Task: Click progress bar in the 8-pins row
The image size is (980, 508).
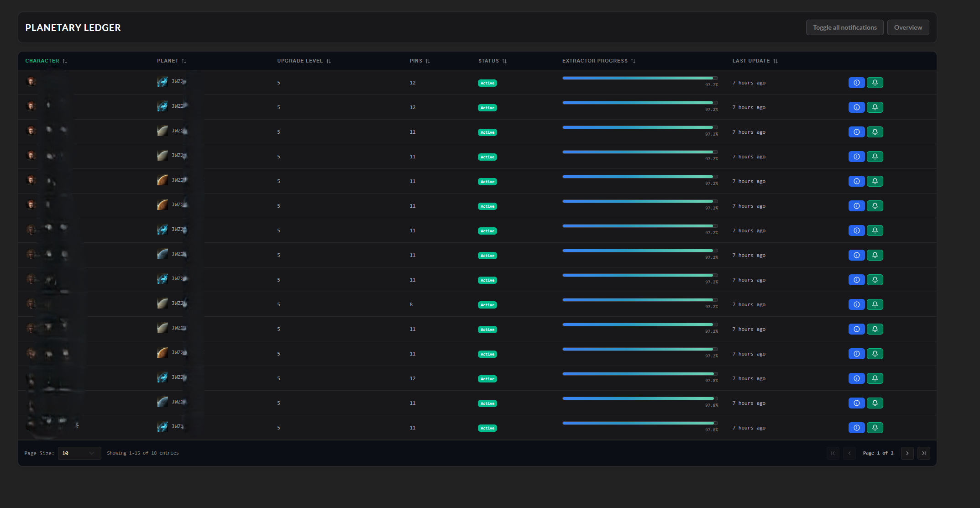Action: click(x=640, y=300)
